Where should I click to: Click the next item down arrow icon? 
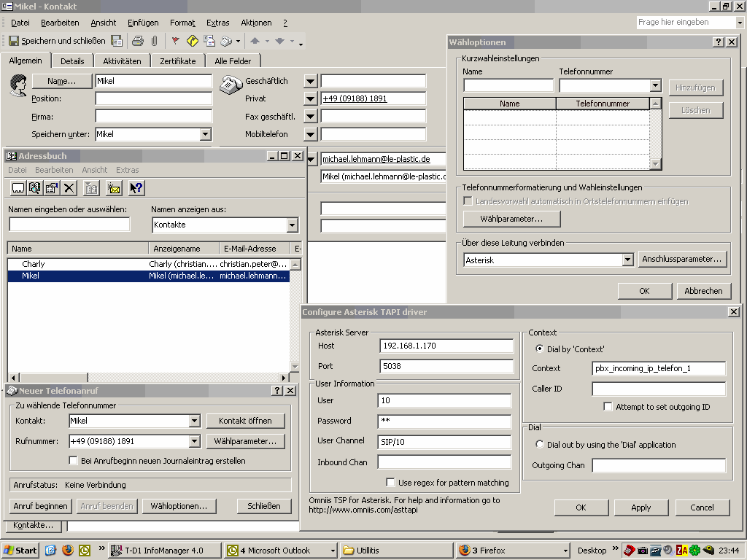click(x=279, y=41)
